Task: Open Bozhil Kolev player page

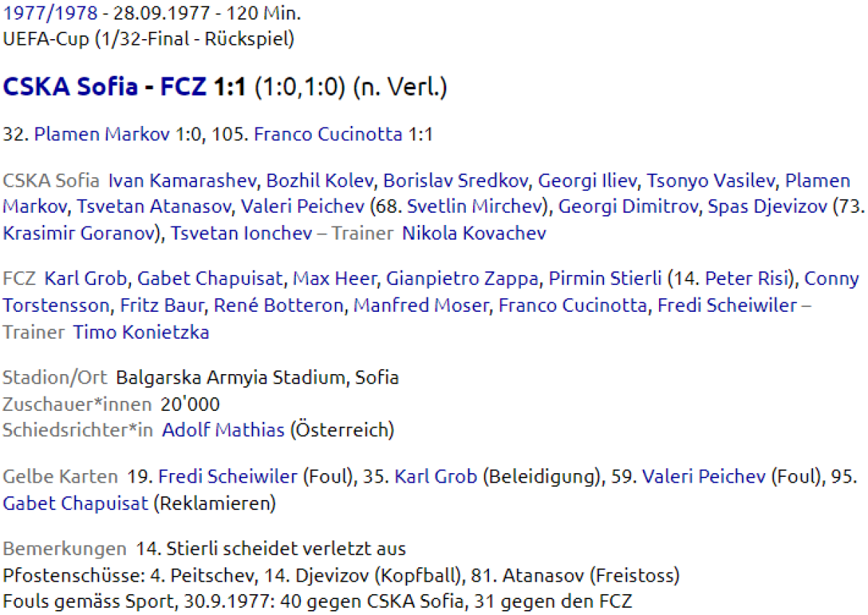Action: [320, 181]
